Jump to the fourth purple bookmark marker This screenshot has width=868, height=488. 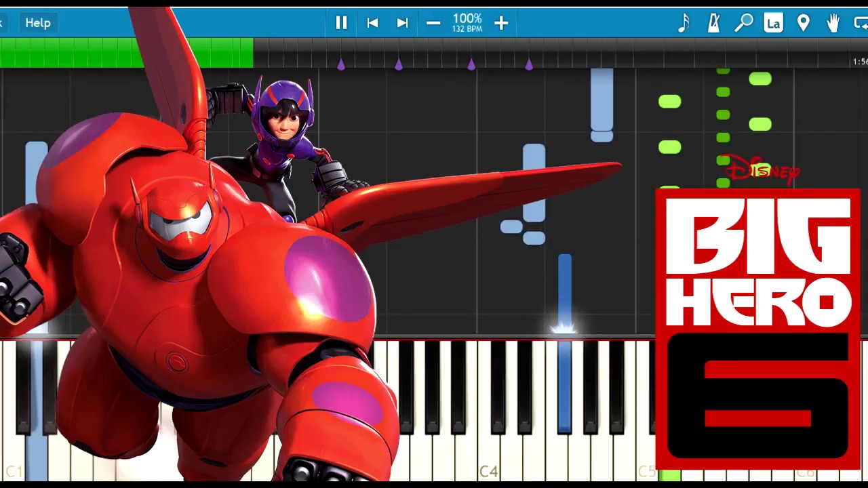point(529,64)
